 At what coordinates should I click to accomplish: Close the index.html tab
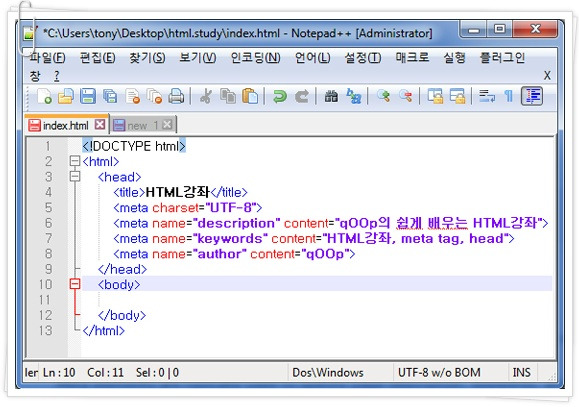[x=100, y=124]
